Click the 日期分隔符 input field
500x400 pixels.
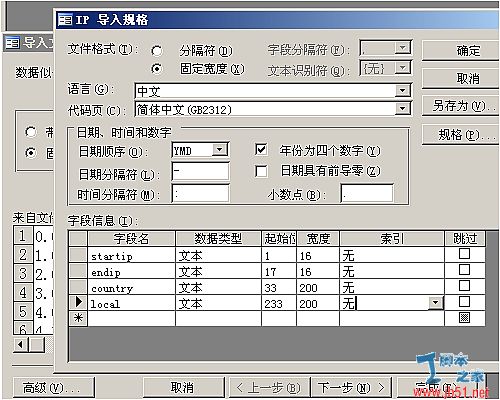pos(201,172)
